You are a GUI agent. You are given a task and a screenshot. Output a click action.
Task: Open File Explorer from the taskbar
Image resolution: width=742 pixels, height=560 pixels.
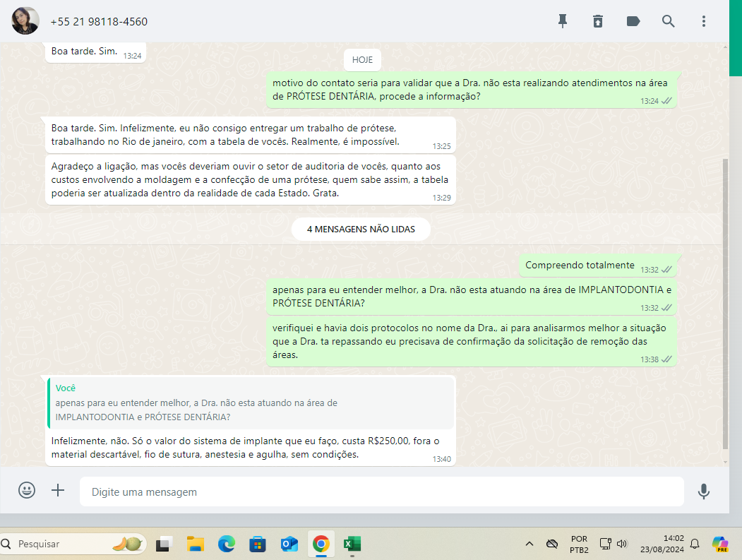pyautogui.click(x=195, y=544)
